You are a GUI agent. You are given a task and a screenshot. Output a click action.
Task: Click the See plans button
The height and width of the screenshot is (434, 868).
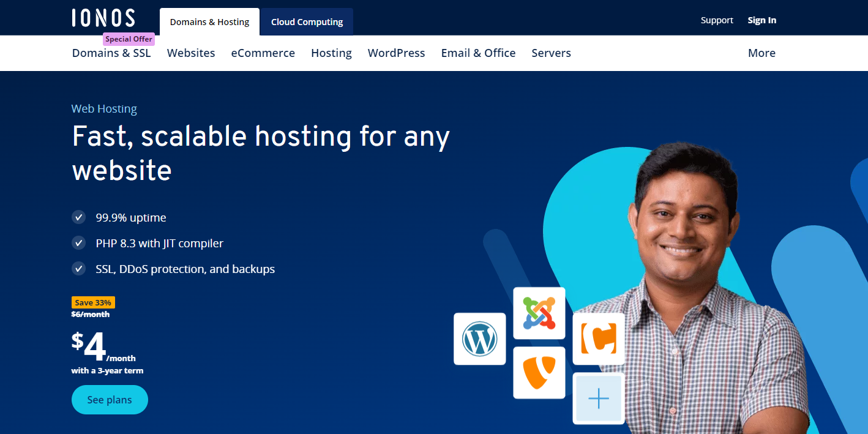click(x=110, y=400)
